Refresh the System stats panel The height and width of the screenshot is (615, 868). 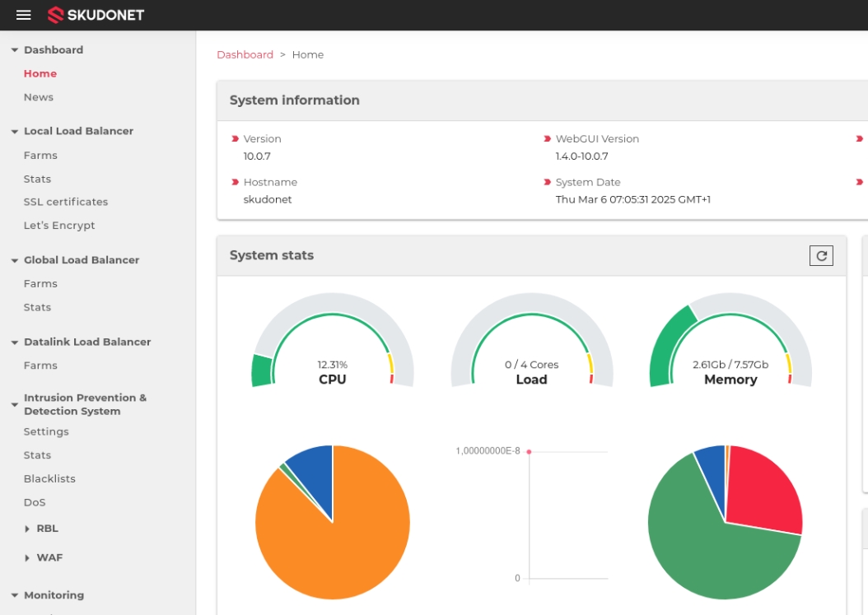821,256
